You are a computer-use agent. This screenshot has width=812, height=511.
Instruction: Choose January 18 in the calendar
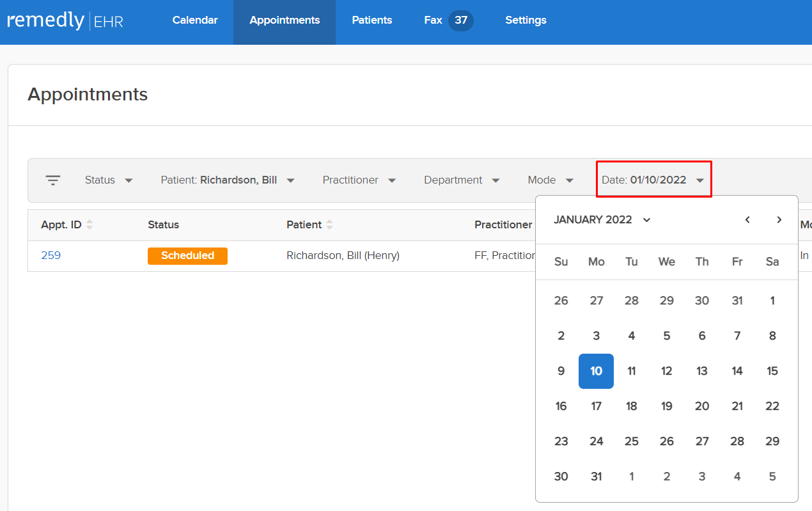point(632,406)
